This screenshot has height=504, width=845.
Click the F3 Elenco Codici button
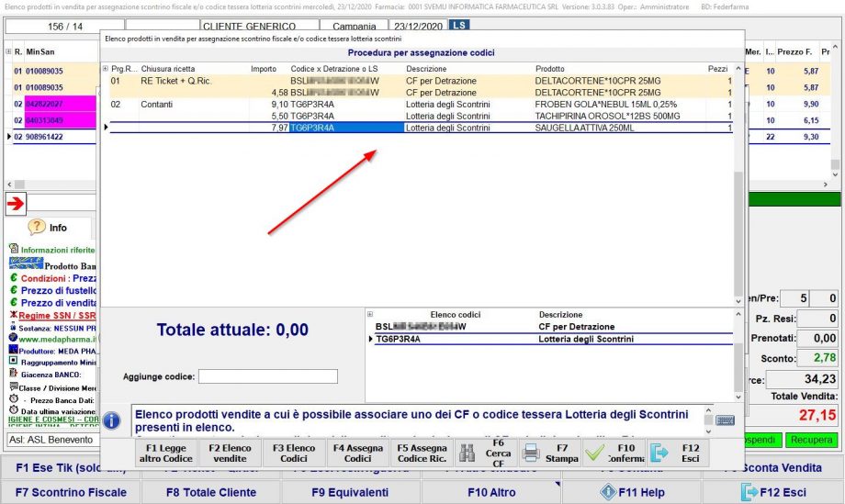pyautogui.click(x=293, y=454)
